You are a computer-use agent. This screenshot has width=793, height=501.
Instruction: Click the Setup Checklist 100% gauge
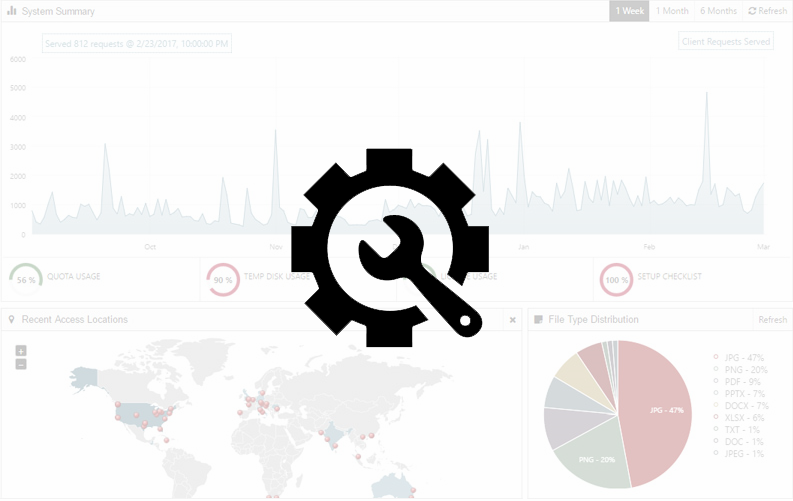point(615,279)
